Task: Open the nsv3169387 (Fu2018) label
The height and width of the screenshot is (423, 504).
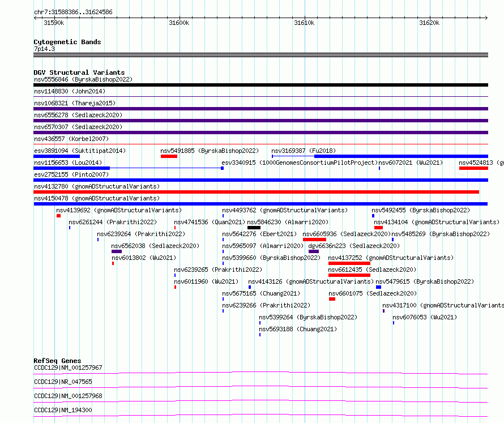Action: (x=304, y=151)
